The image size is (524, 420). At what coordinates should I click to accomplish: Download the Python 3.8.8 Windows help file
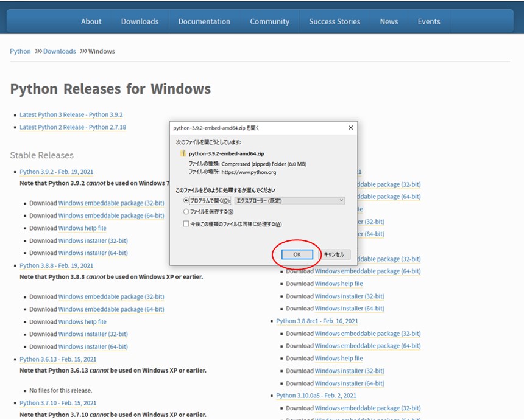tap(82, 322)
